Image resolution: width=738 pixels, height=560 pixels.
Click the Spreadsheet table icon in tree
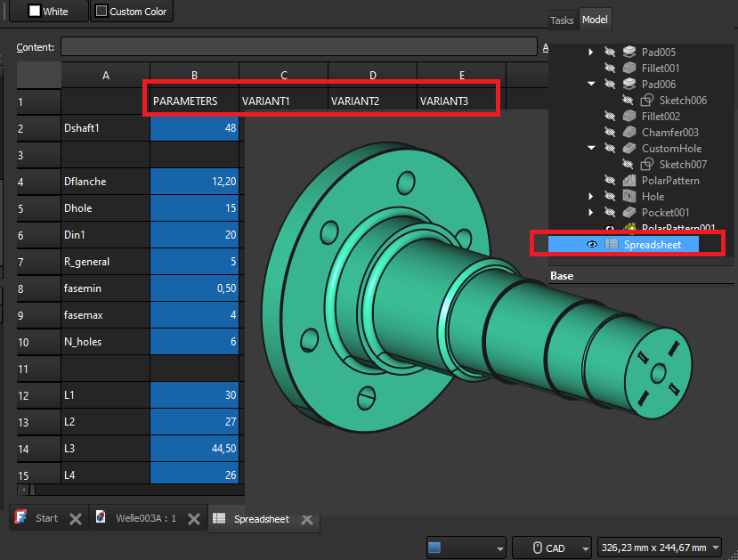click(x=612, y=244)
